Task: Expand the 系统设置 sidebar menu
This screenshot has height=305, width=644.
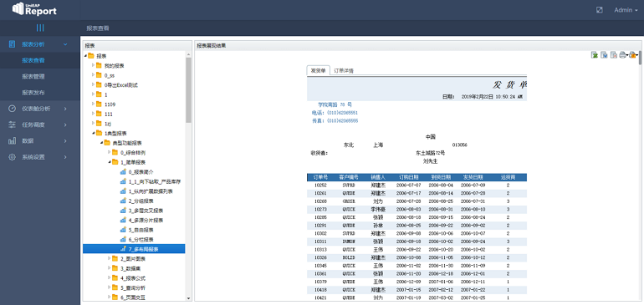Action: tap(40, 157)
